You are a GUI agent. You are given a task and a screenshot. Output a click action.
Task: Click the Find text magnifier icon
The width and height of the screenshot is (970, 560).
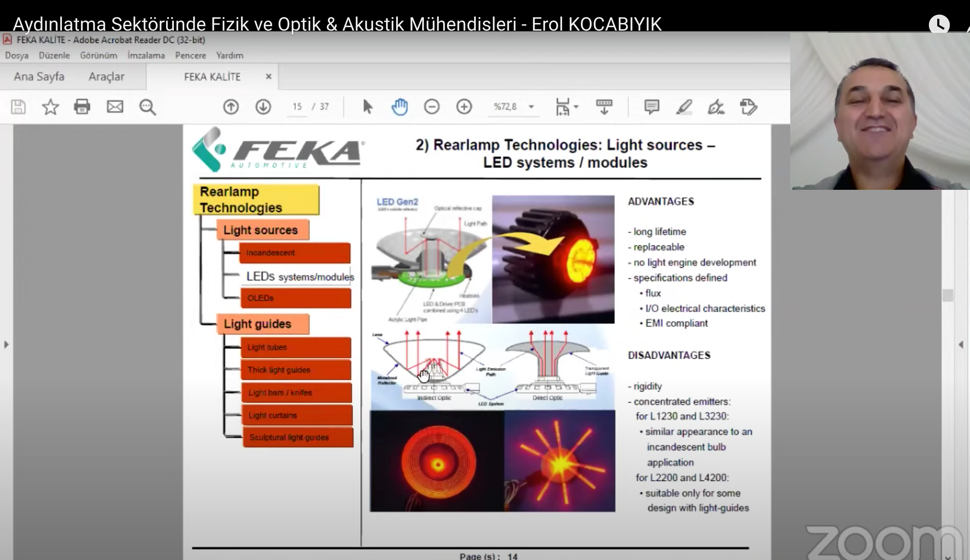click(x=147, y=107)
